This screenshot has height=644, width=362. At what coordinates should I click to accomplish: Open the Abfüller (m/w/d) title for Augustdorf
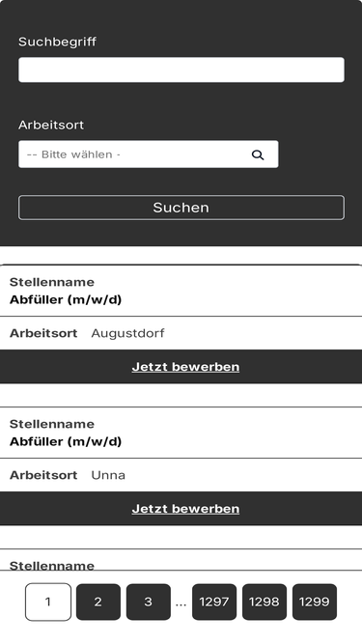66,300
